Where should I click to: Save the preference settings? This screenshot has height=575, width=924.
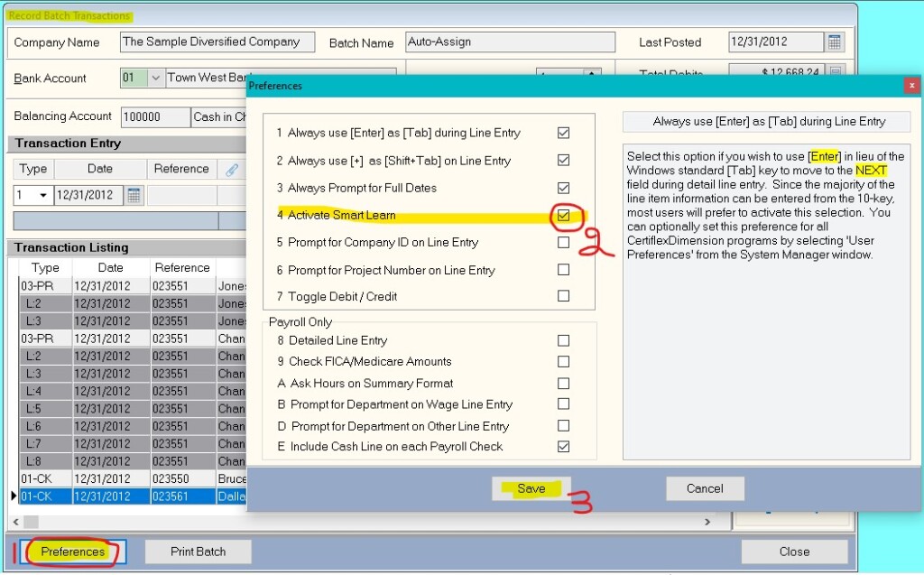(531, 487)
